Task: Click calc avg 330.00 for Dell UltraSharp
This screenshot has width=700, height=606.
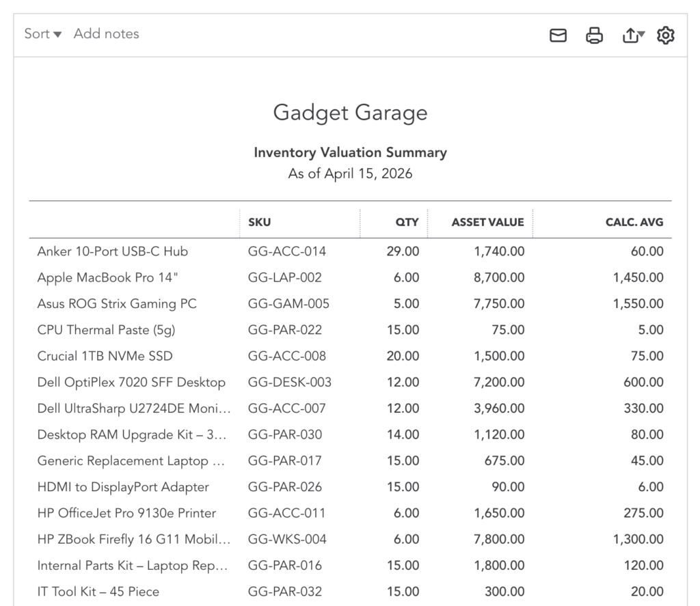Action: 644,409
